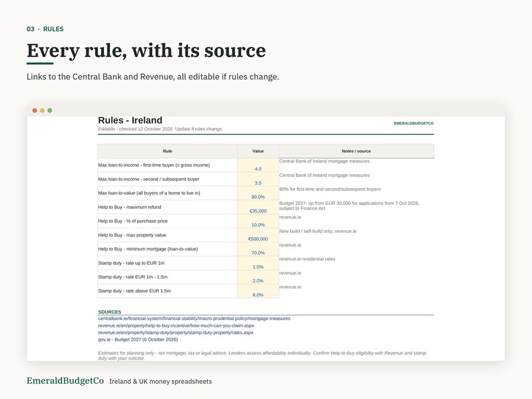Click 'Stamp duty - rate up to EUR 1m' label
The height and width of the screenshot is (399, 532).
pyautogui.click(x=131, y=263)
